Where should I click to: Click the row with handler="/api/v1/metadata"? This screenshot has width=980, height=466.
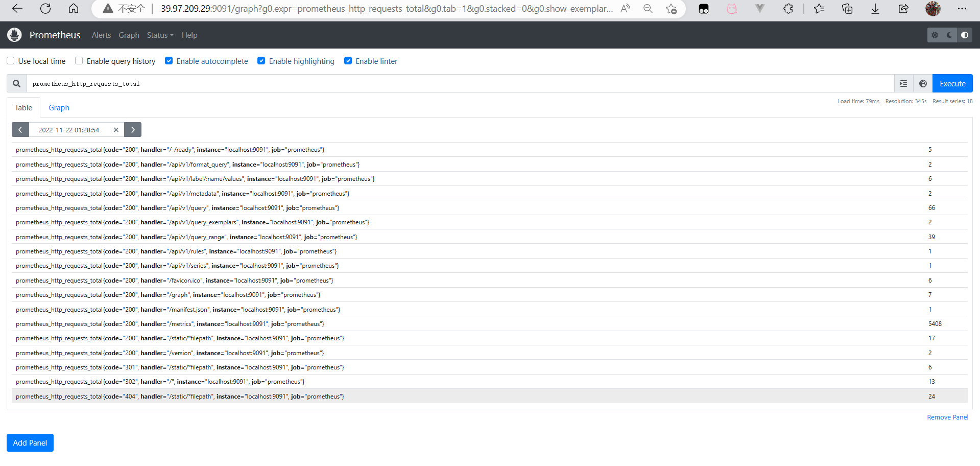pos(490,194)
